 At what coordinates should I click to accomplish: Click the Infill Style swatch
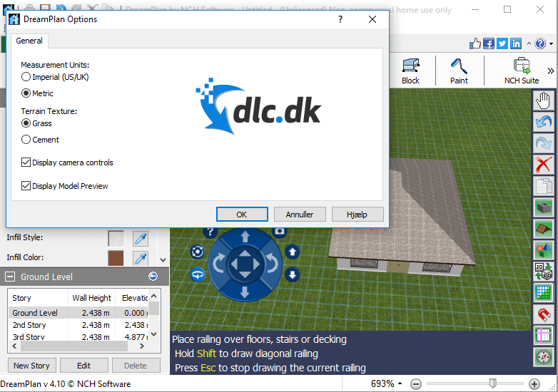coord(116,238)
